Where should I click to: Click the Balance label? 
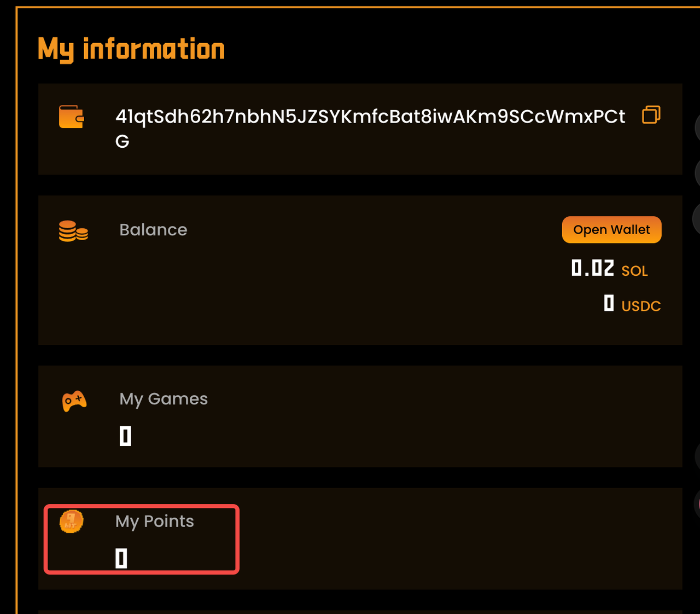pyautogui.click(x=153, y=230)
